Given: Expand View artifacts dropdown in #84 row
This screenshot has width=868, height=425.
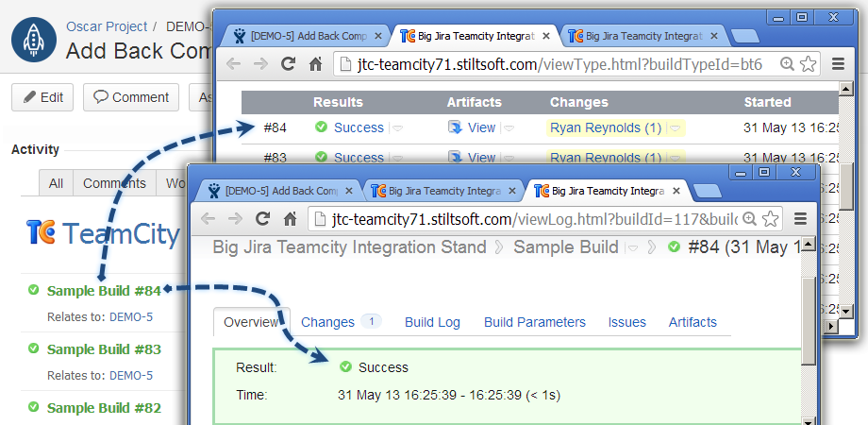Looking at the screenshot, I should point(509,128).
